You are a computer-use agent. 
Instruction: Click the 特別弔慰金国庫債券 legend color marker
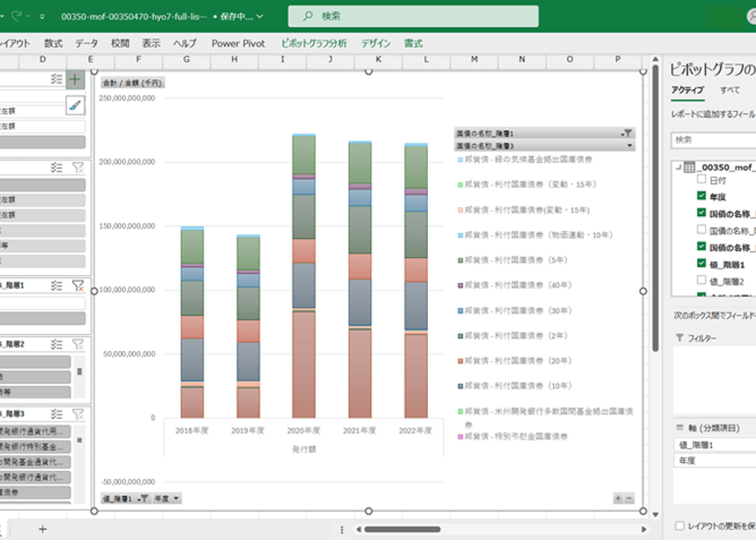(x=461, y=437)
